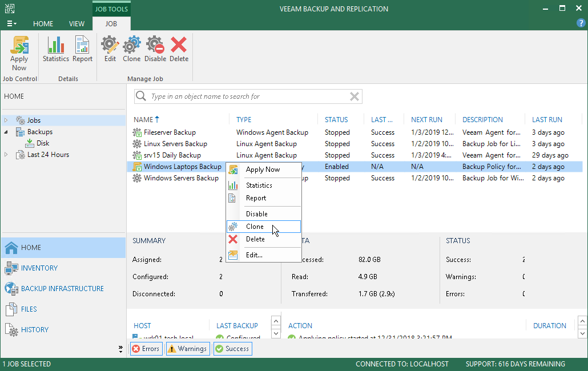Choose Clone in context menu

click(x=264, y=227)
